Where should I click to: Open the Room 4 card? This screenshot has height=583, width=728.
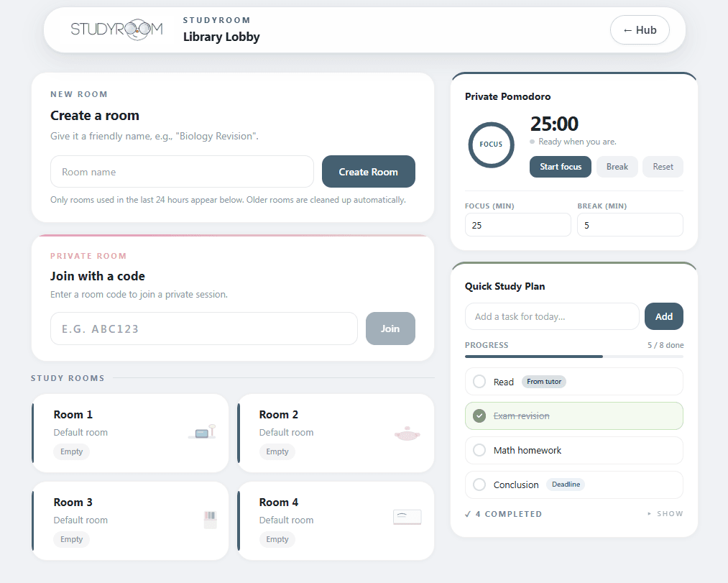pos(336,520)
